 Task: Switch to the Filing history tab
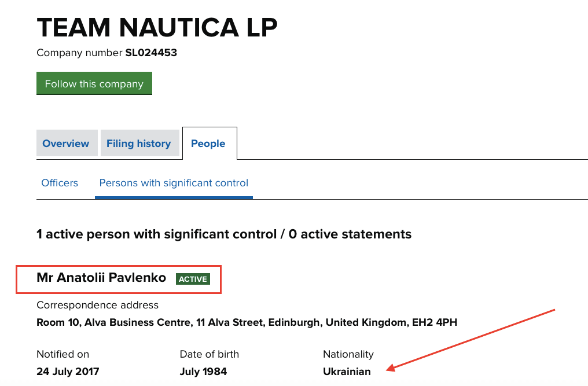pos(138,144)
